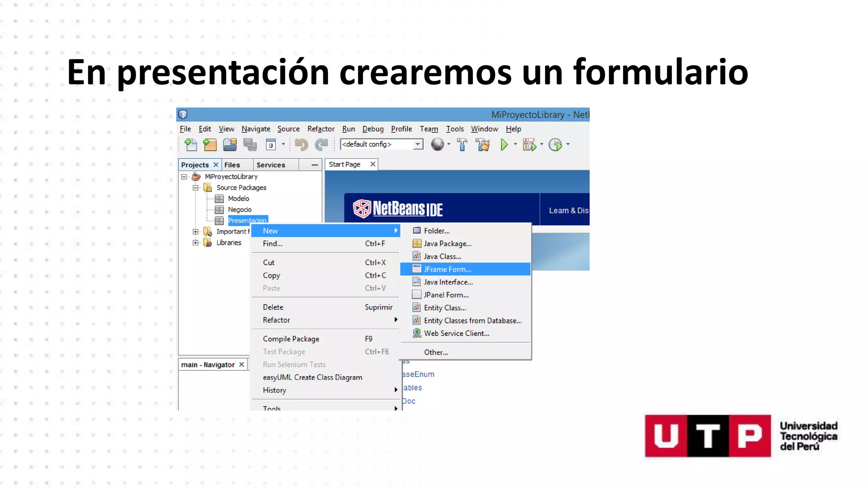Select JPanel Form in the submenu
The height and width of the screenshot is (488, 868).
(x=465, y=295)
